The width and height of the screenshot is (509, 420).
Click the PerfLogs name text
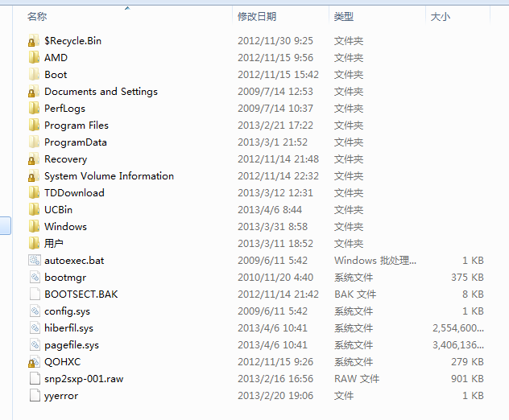pos(64,109)
